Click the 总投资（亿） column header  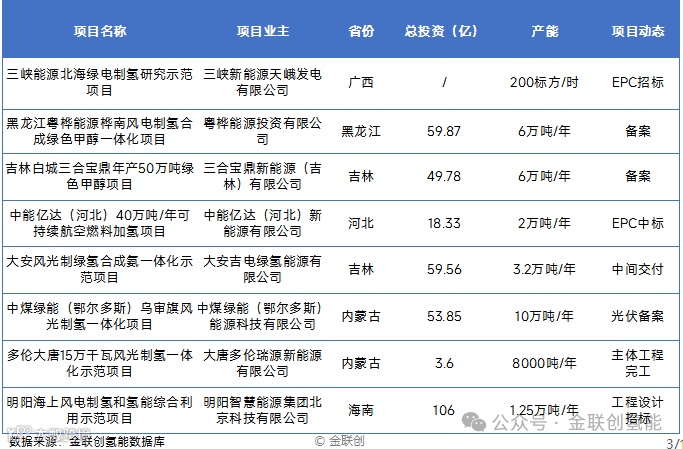click(441, 31)
